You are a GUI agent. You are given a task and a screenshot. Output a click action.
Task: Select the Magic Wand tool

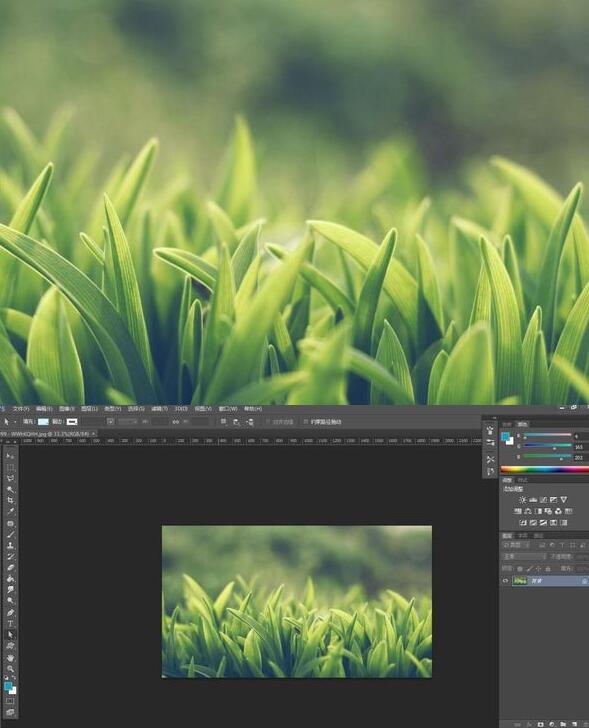pos(10,489)
